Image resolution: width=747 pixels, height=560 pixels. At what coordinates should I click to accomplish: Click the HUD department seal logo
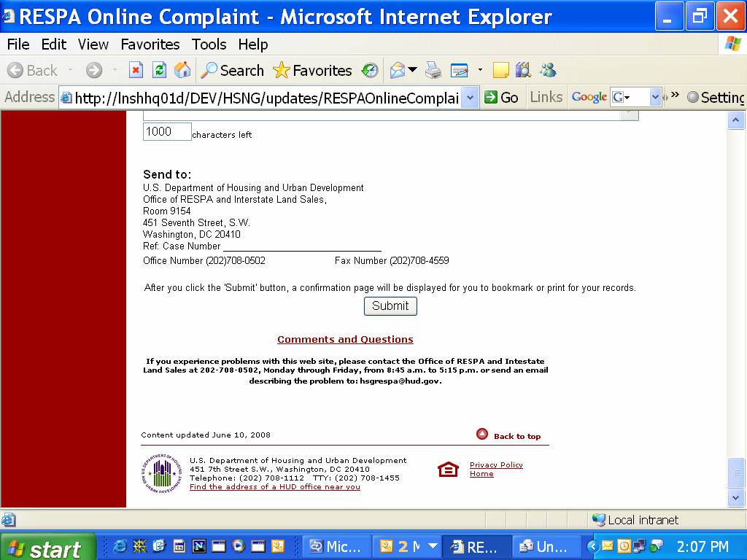click(x=161, y=472)
